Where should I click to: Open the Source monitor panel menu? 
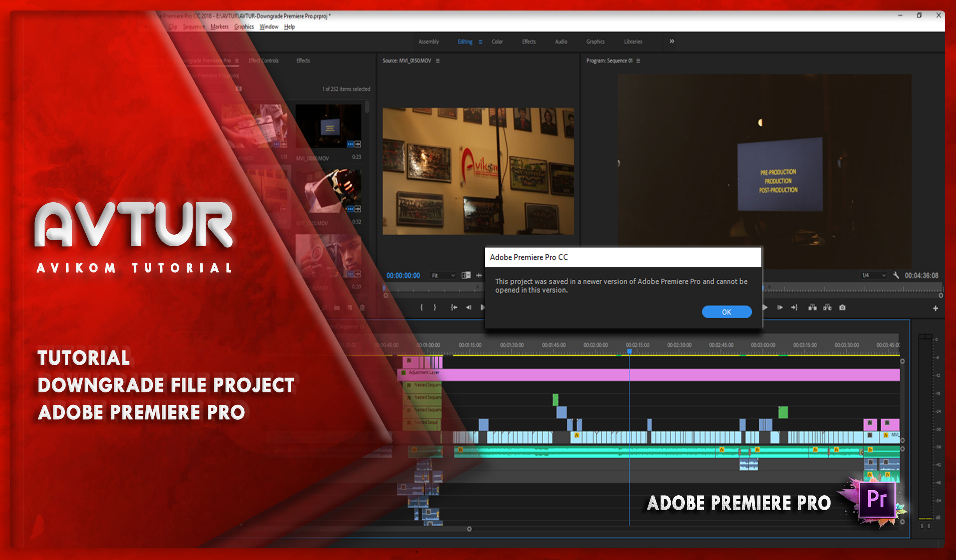click(x=438, y=61)
